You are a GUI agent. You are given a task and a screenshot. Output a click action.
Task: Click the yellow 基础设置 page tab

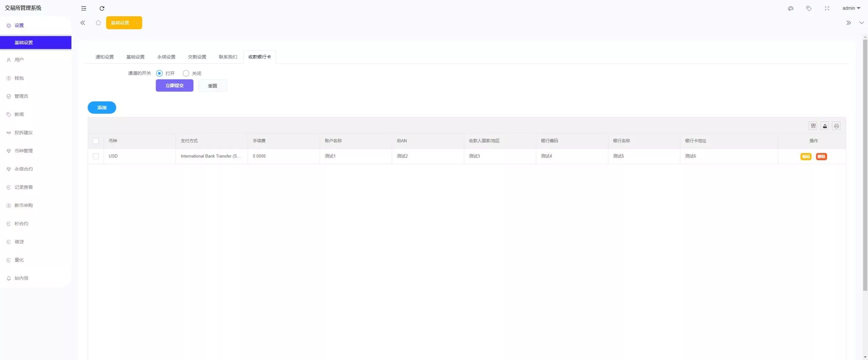click(124, 23)
